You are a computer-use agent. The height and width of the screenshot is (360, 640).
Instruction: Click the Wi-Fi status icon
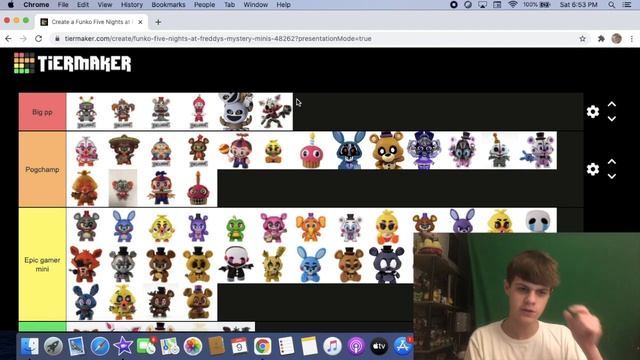coord(513,4)
